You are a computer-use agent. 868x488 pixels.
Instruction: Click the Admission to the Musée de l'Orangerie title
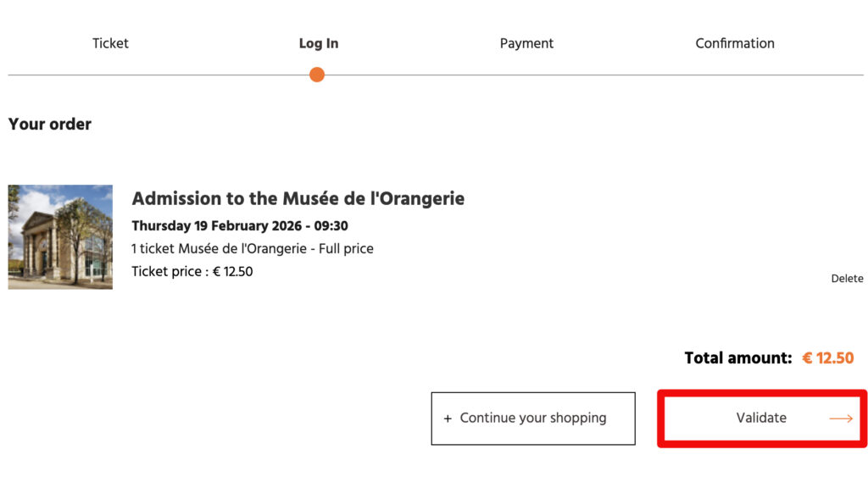(x=298, y=199)
